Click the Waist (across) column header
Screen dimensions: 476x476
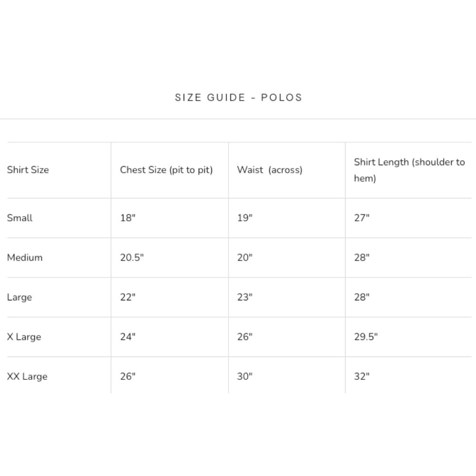(x=269, y=170)
